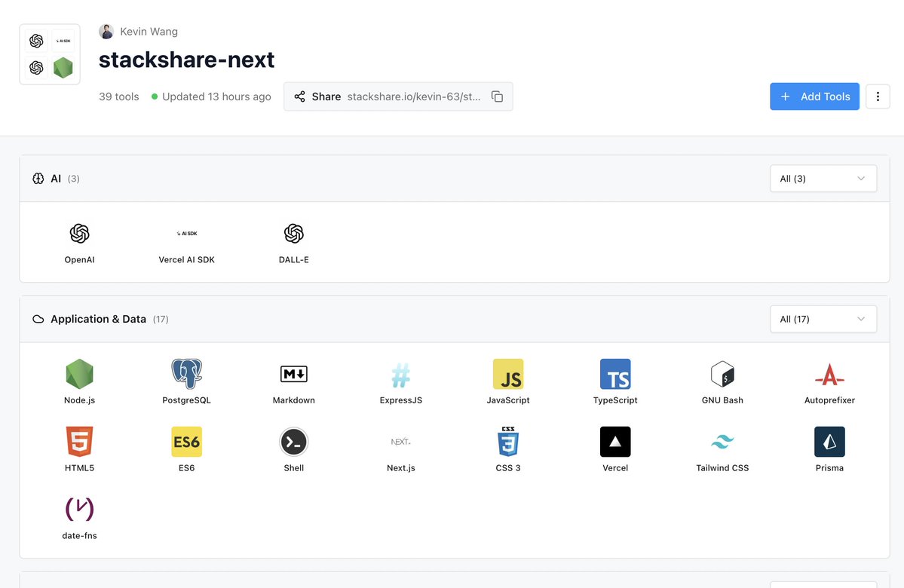
Task: Click the HTML5 shield icon
Action: tap(80, 442)
